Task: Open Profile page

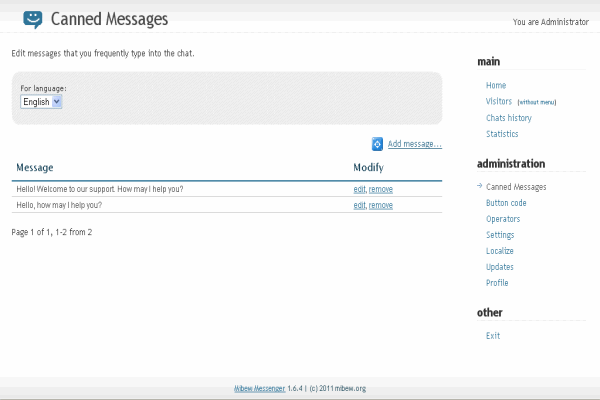Action: [x=497, y=283]
